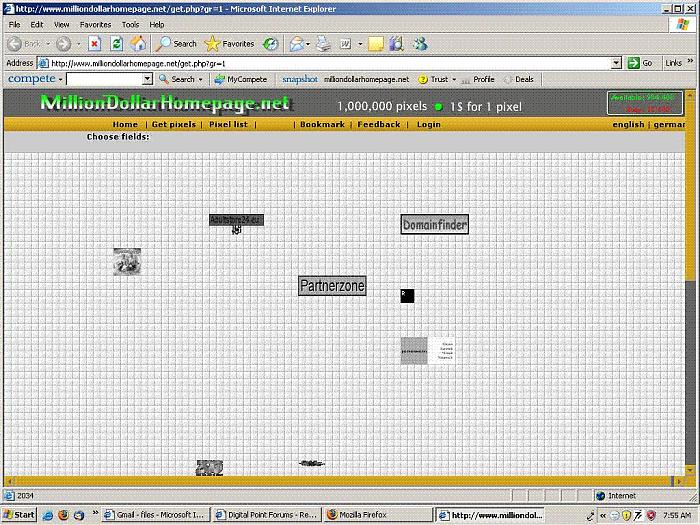Open the Trust dropdown arrow

[454, 79]
